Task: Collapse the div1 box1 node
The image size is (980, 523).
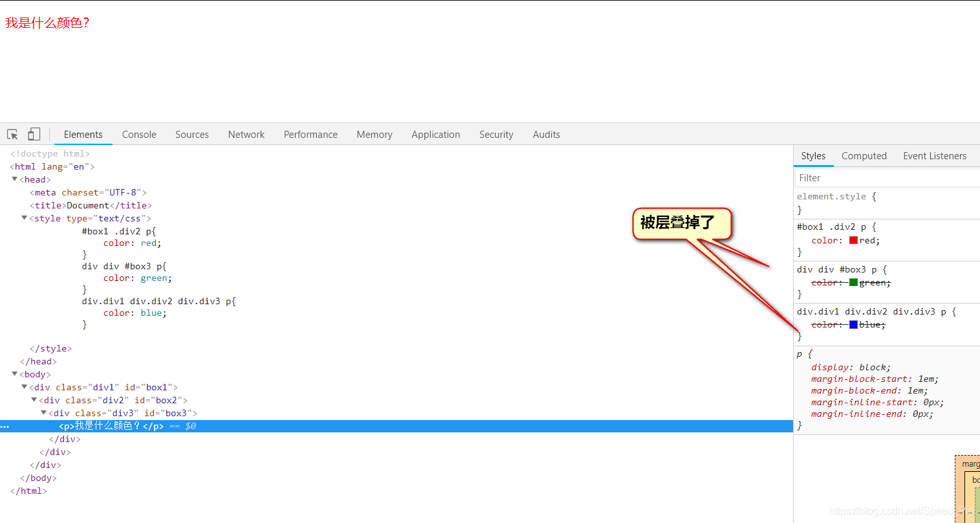Action: 25,387
